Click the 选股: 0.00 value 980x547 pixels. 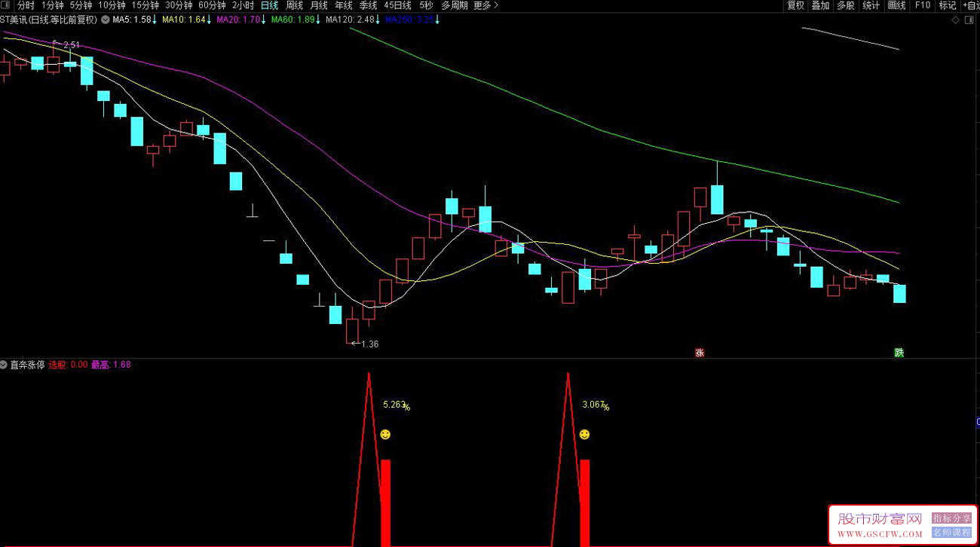(68, 365)
